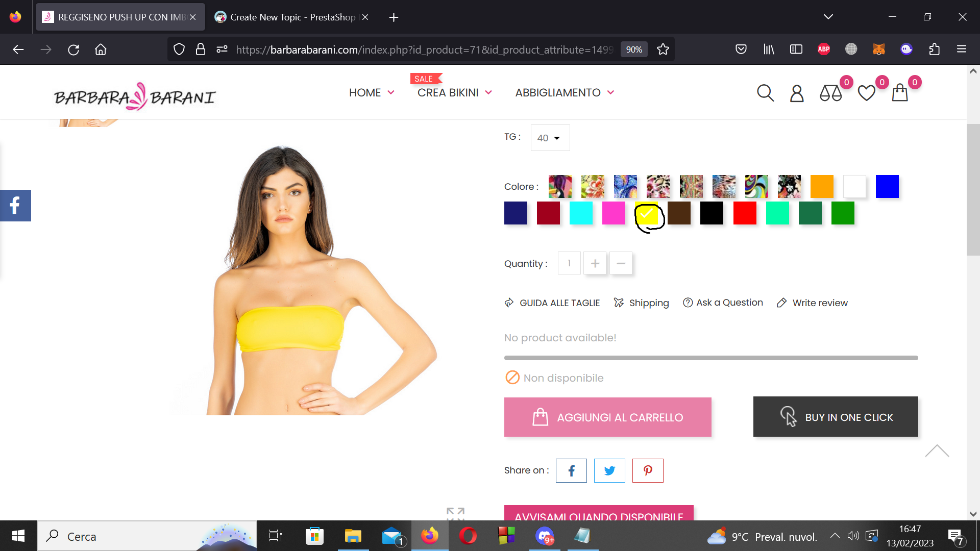This screenshot has width=980, height=551.
Task: Share on Pinterest icon
Action: 648,470
